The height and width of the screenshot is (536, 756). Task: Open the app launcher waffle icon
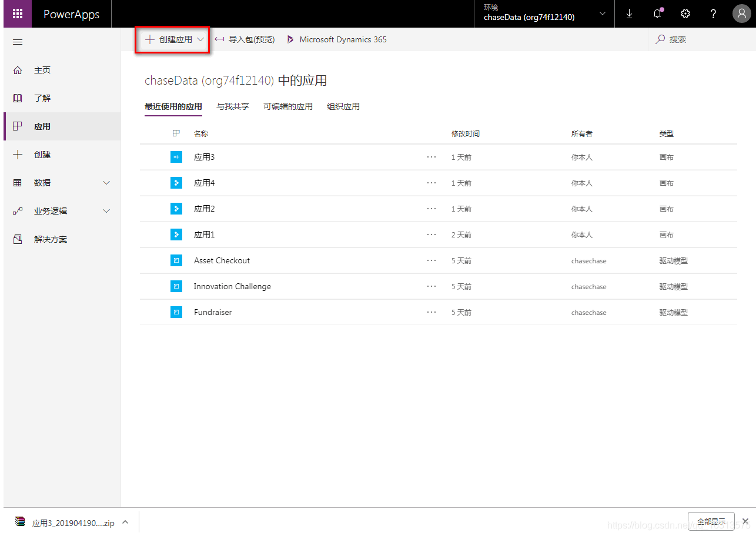pyautogui.click(x=18, y=14)
